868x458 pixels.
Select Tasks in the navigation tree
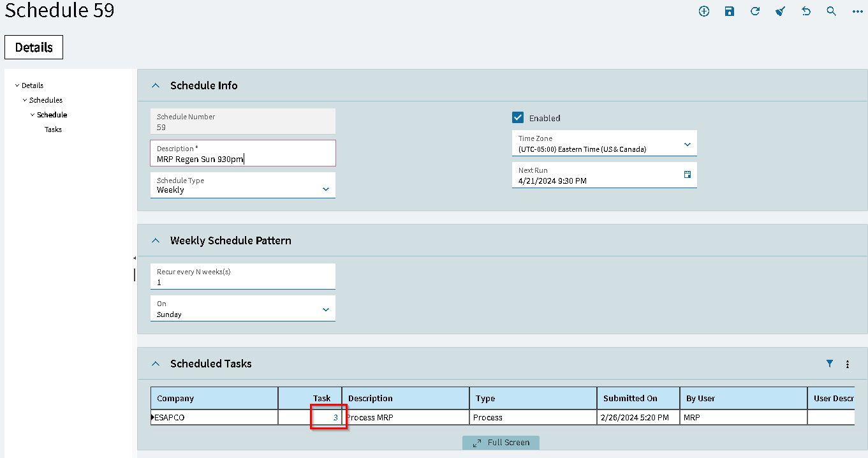coord(53,129)
